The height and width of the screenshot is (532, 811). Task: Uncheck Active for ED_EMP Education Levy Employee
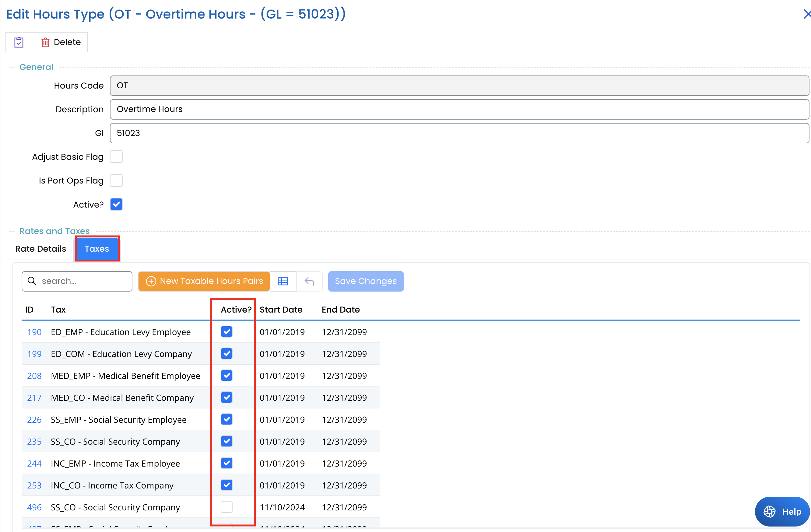pos(226,332)
